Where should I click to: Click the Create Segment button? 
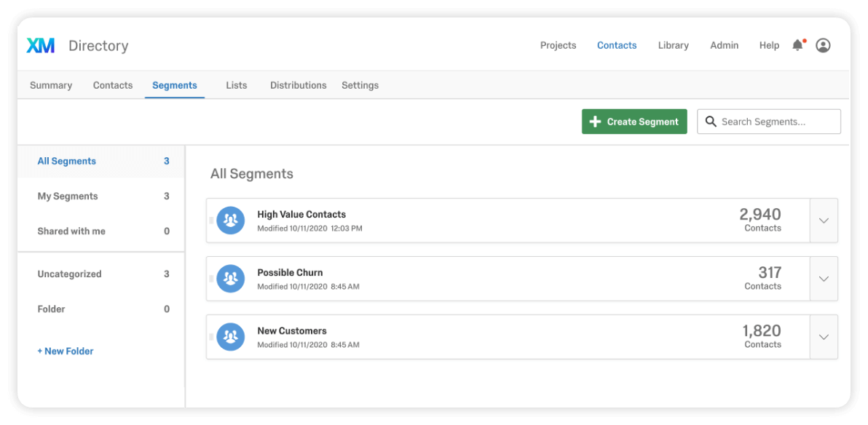click(x=634, y=122)
